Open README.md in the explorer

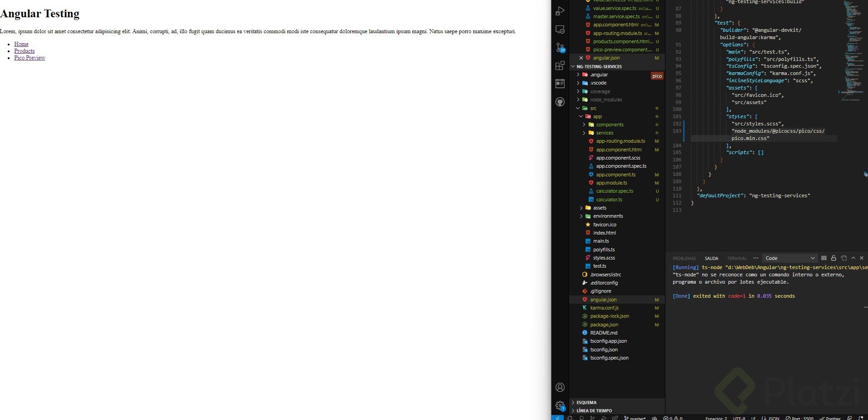tap(617, 333)
